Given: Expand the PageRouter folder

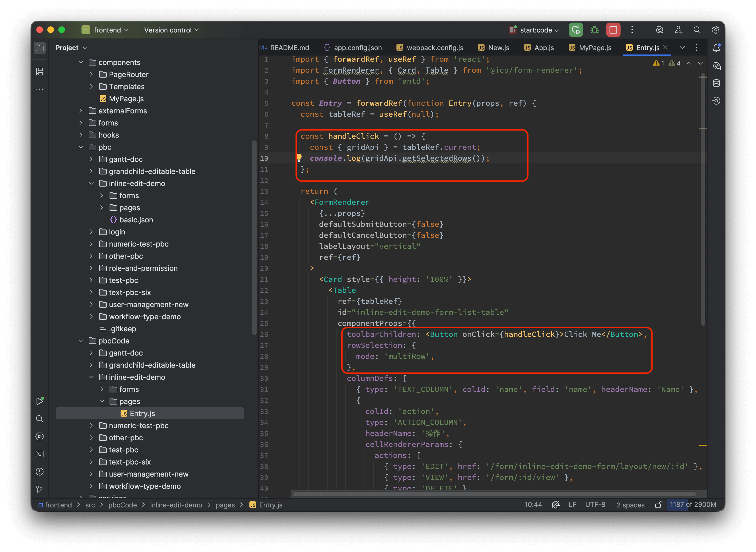Looking at the screenshot, I should (x=91, y=74).
